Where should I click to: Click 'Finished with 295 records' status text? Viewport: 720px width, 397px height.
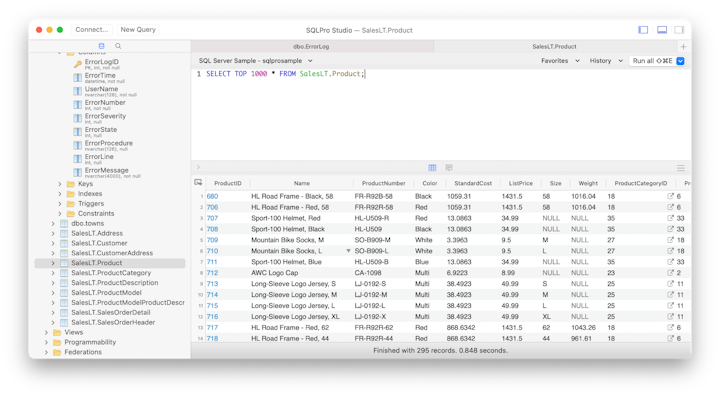click(440, 351)
